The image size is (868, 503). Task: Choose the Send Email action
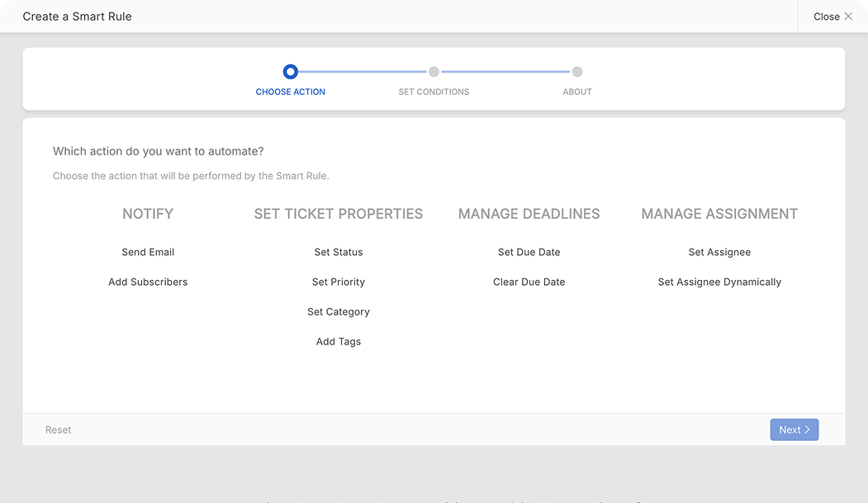point(148,252)
